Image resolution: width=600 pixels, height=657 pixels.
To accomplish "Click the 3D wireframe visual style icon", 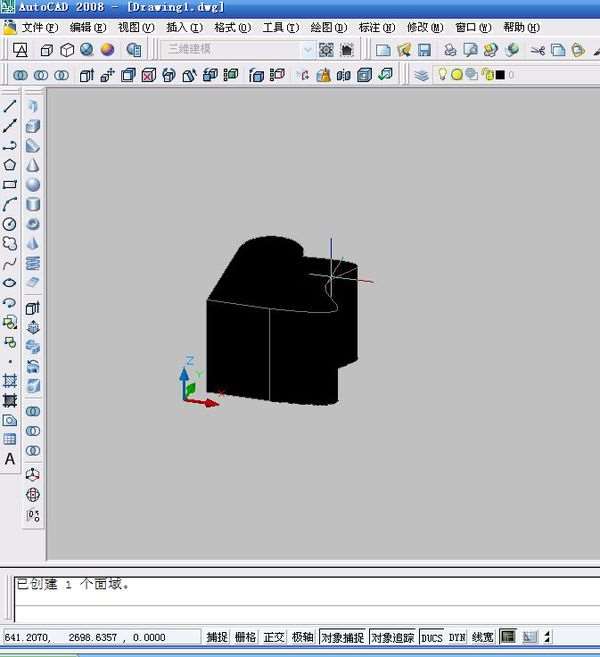I will tap(67, 50).
